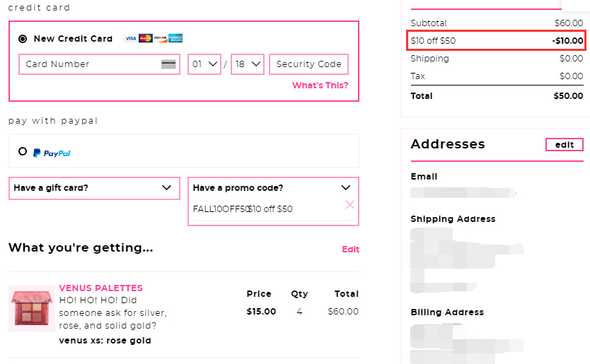Click the PayPal logo
Screen dimensions: 590x364
(52, 153)
